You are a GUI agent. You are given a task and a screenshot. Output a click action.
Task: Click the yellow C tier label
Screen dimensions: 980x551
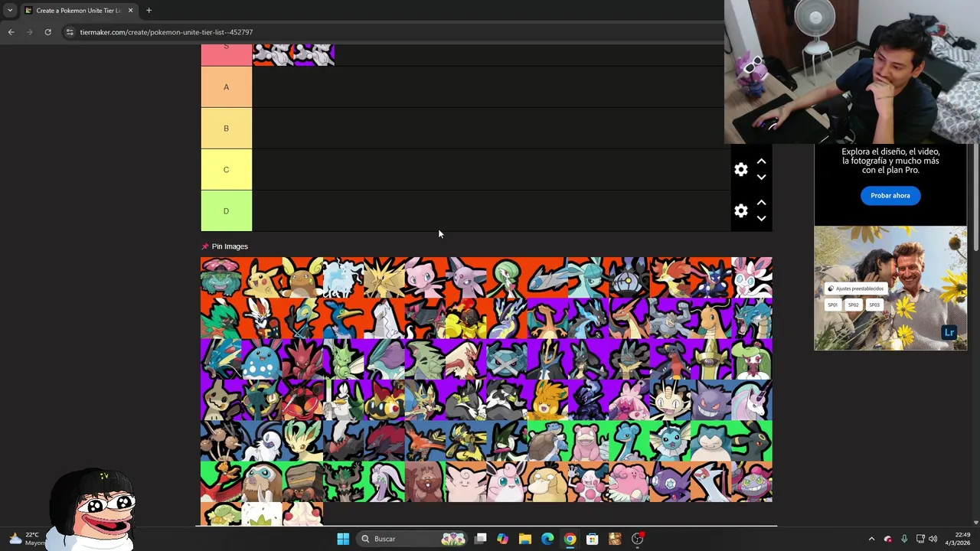click(226, 170)
